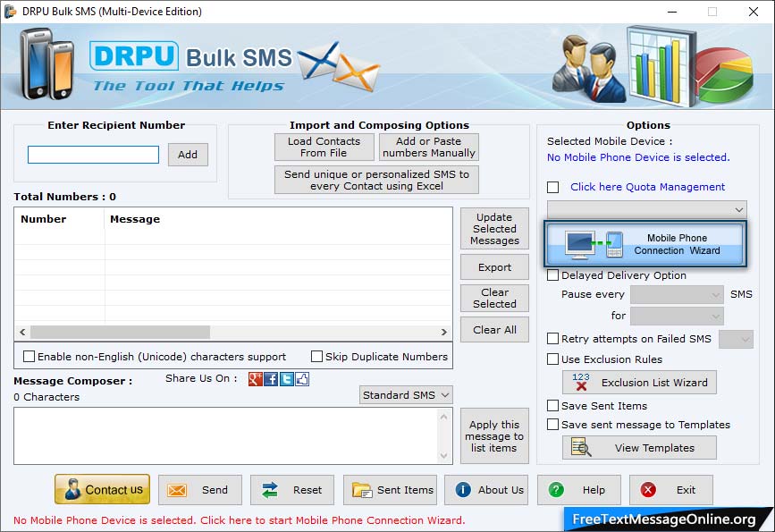Minimize the DRPU Bulk SMS window

click(x=672, y=12)
